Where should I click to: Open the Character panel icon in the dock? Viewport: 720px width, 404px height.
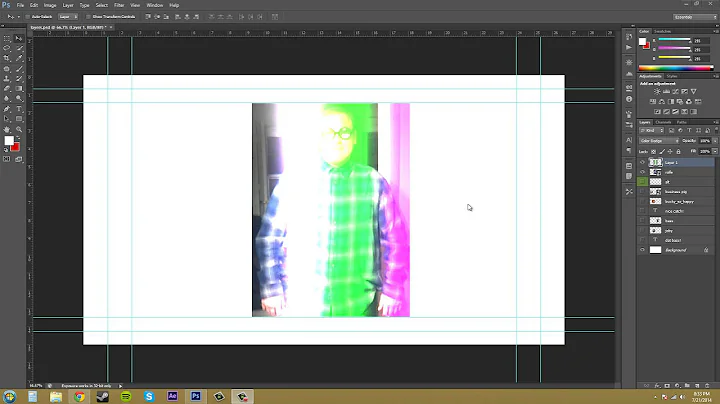[x=629, y=140]
